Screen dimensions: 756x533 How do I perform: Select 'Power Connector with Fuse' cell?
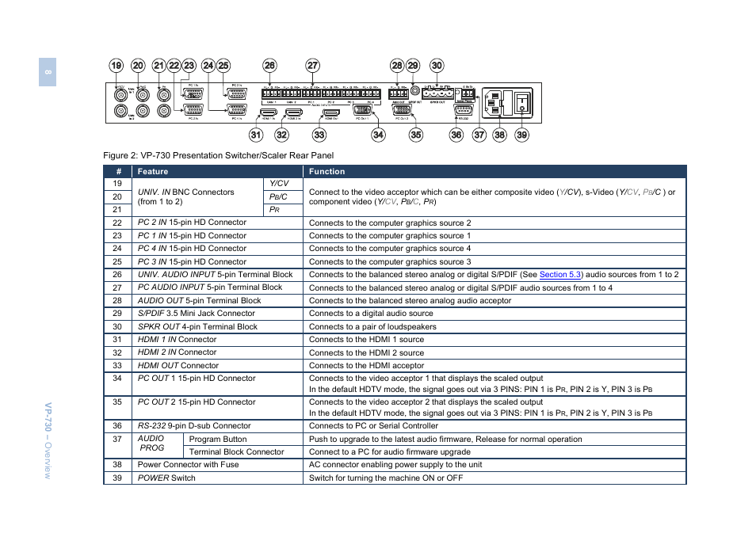217,465
